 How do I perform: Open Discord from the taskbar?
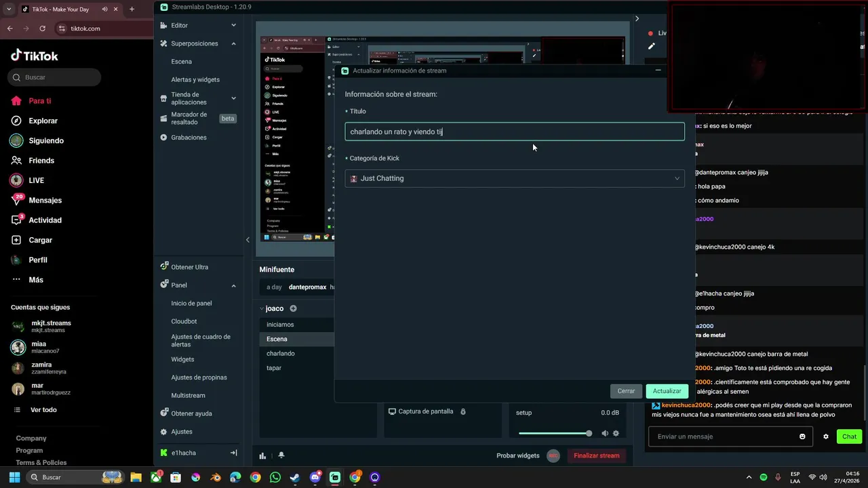coord(315,477)
